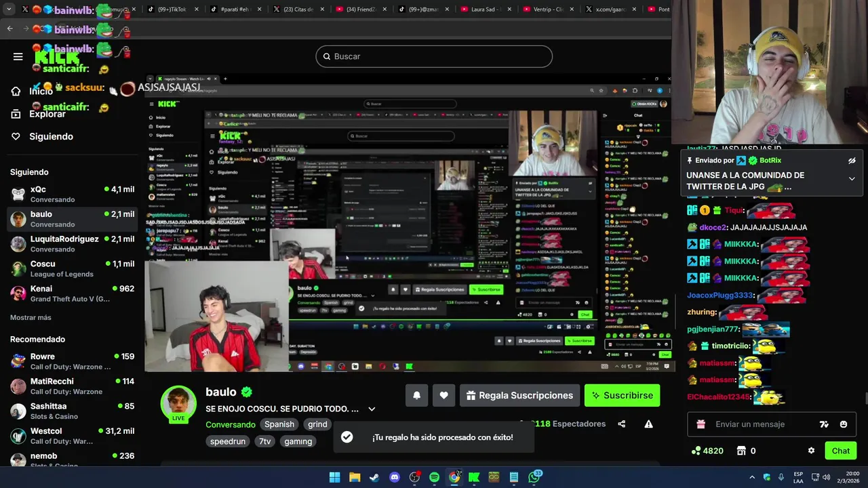
Task: Open Kenai channel in sidebar
Action: (x=73, y=293)
